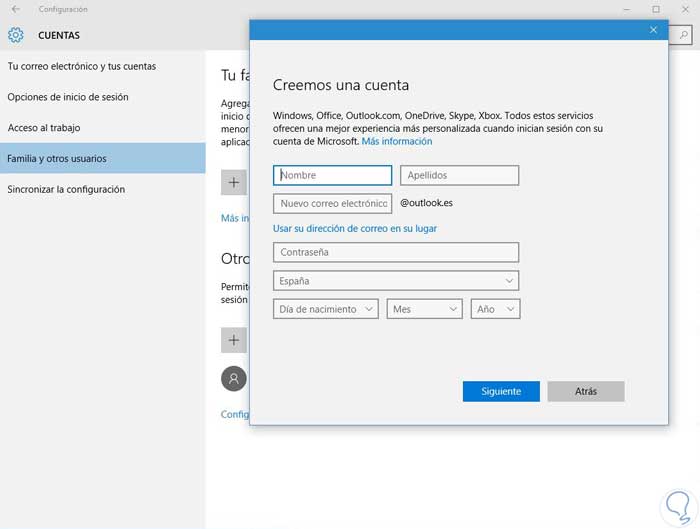The width and height of the screenshot is (700, 529).
Task: Click the Siguiente button
Action: tap(501, 391)
